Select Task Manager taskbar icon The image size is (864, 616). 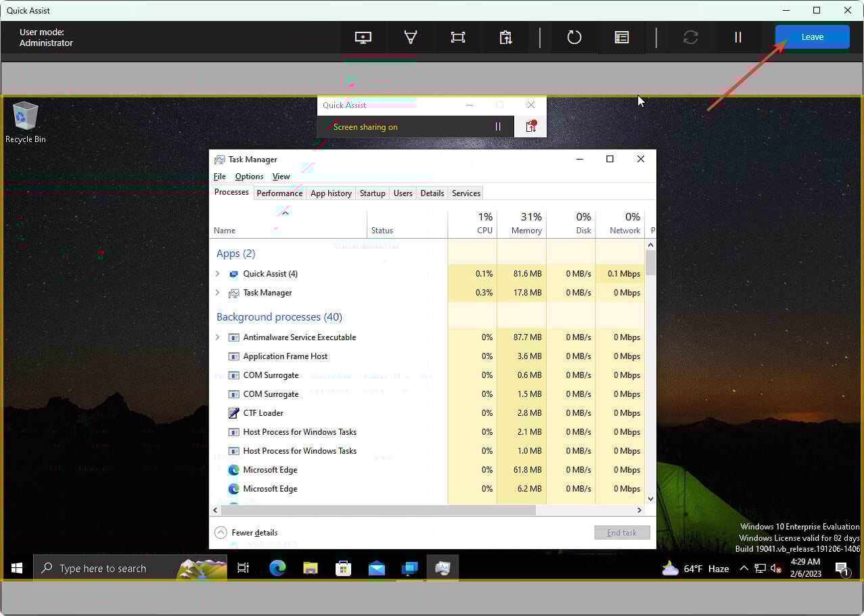(x=443, y=568)
